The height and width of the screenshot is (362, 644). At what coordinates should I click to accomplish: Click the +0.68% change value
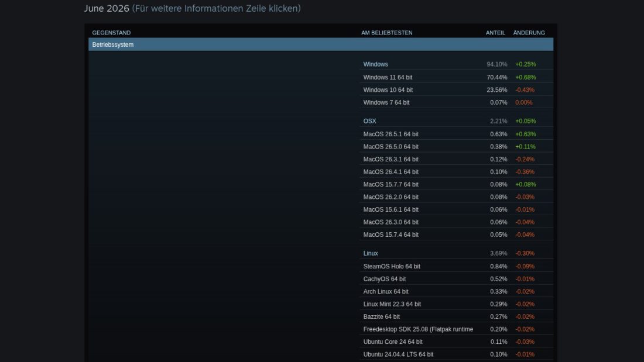(525, 77)
